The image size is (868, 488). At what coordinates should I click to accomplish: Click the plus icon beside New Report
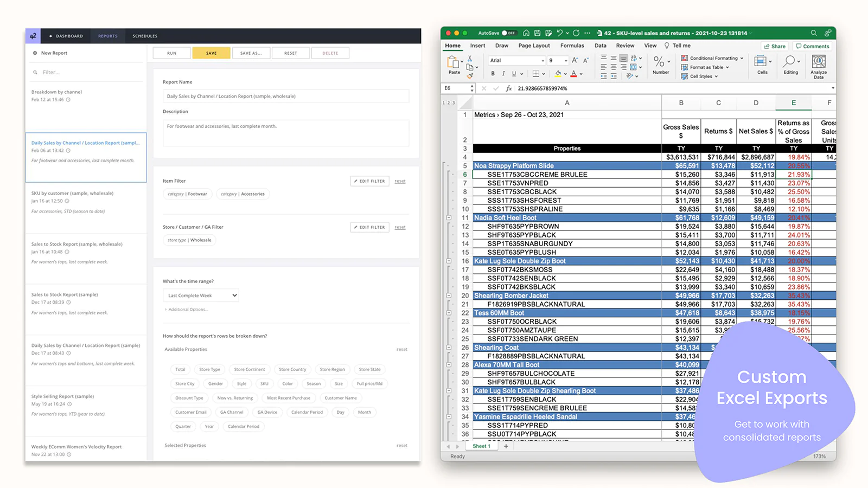click(35, 53)
